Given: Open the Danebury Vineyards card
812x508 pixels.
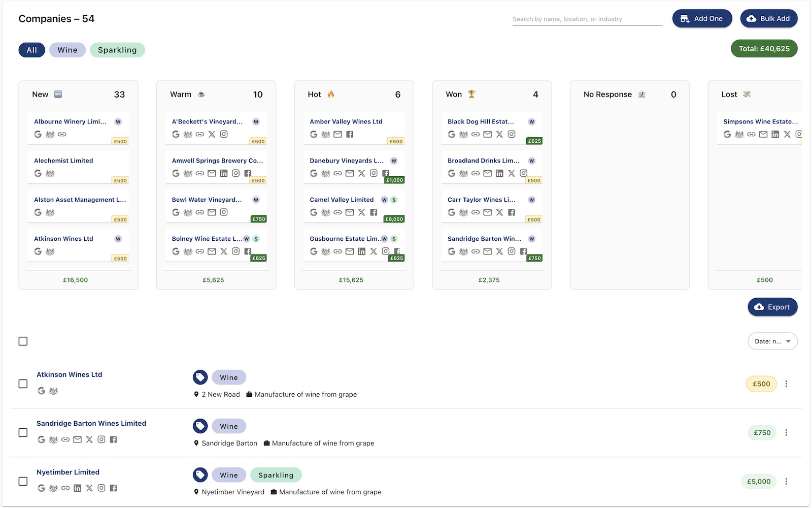Looking at the screenshot, I should click(x=354, y=167).
